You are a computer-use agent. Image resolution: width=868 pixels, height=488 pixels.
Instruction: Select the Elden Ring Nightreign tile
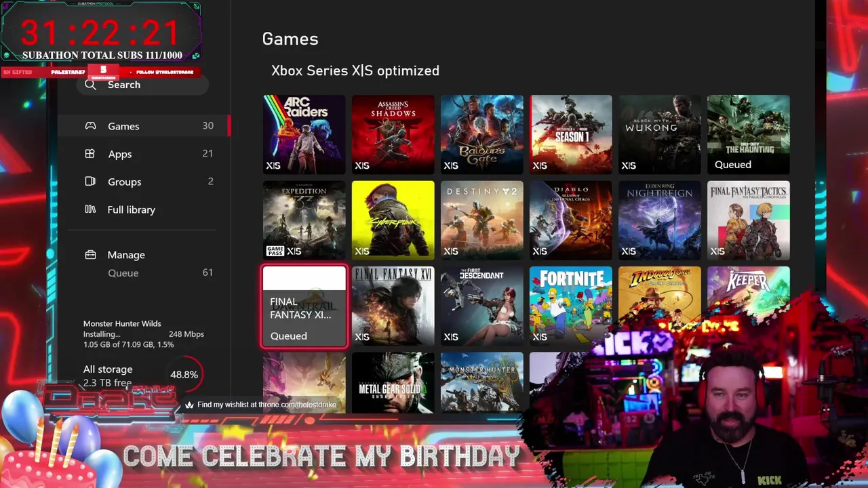(659, 220)
